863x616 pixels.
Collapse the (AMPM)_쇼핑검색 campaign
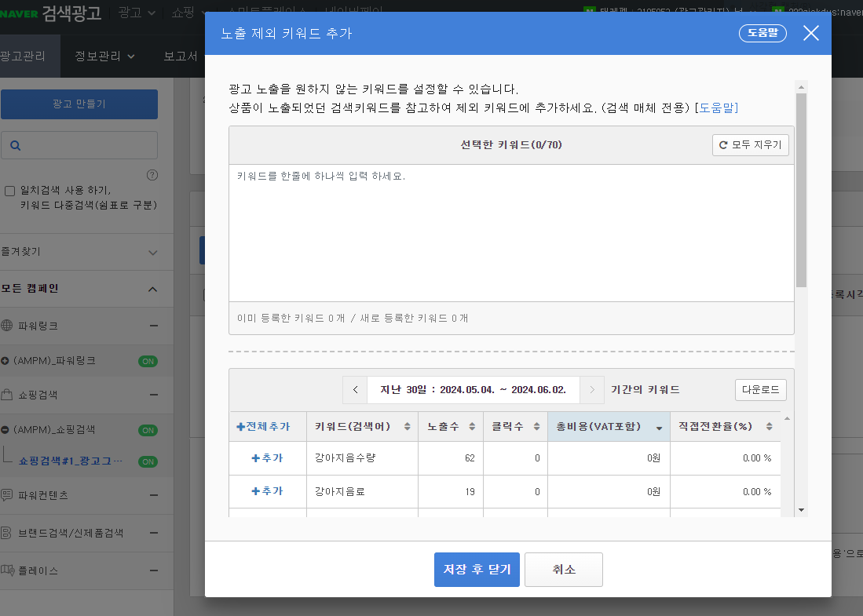coord(5,430)
